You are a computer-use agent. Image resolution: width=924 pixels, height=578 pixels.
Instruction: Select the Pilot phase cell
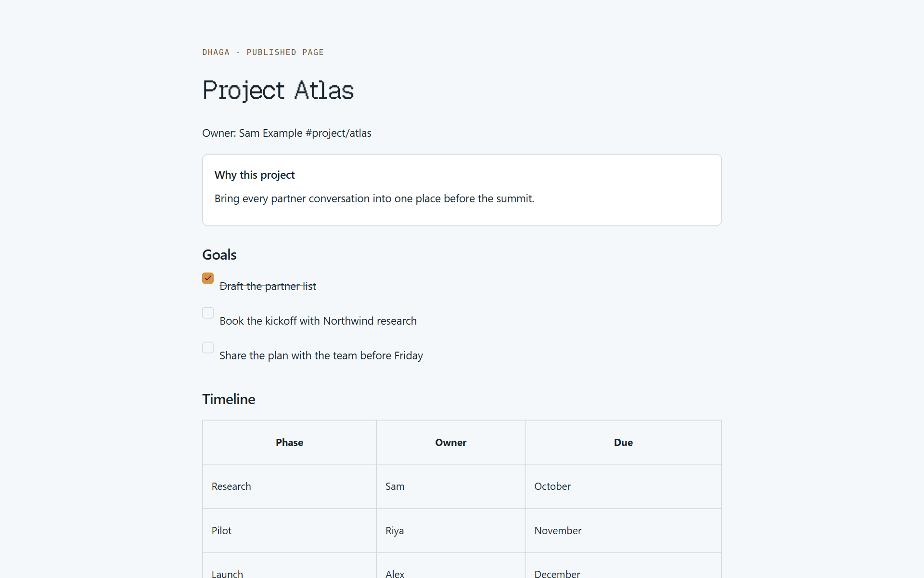click(x=289, y=530)
